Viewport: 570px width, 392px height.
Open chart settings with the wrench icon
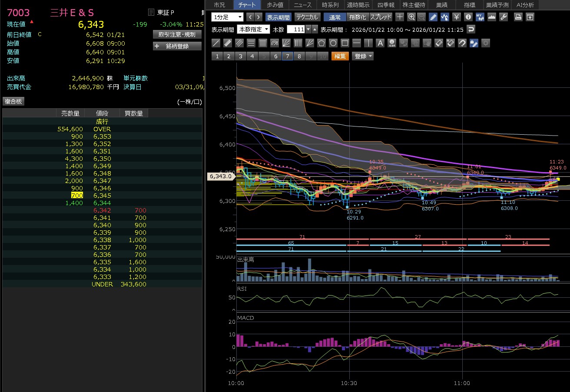(504, 17)
